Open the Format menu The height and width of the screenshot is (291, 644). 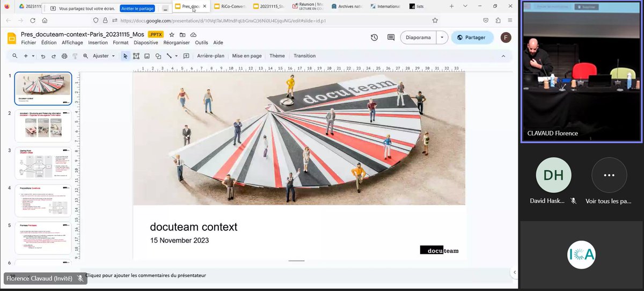coord(121,42)
